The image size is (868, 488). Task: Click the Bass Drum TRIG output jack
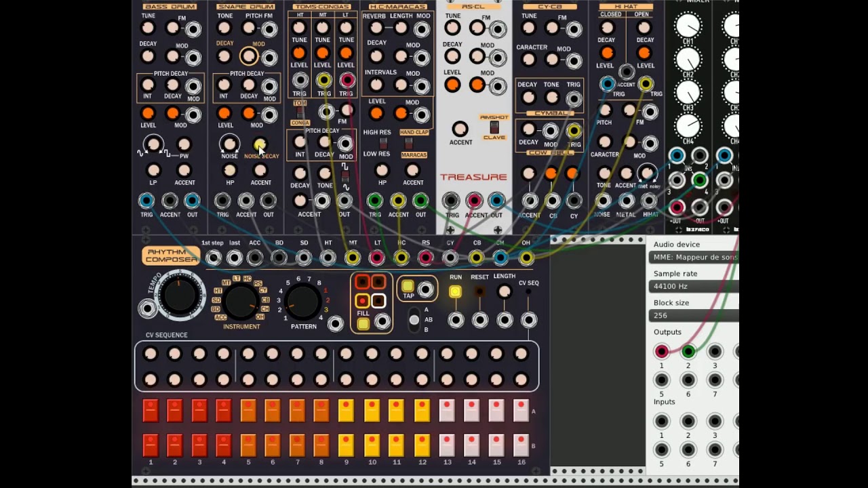click(148, 201)
